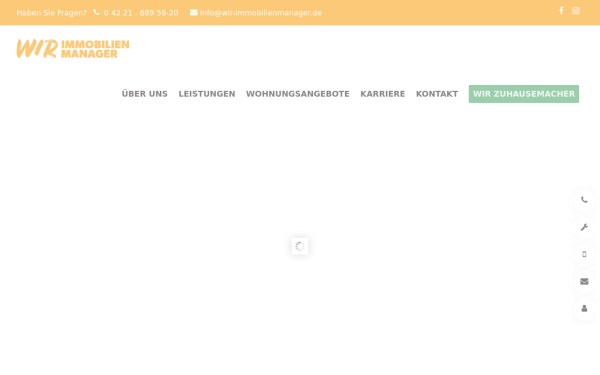Image resolution: width=600 pixels, height=375 pixels.
Task: Click the green WIR Zuhausemacher button
Action: (x=524, y=94)
